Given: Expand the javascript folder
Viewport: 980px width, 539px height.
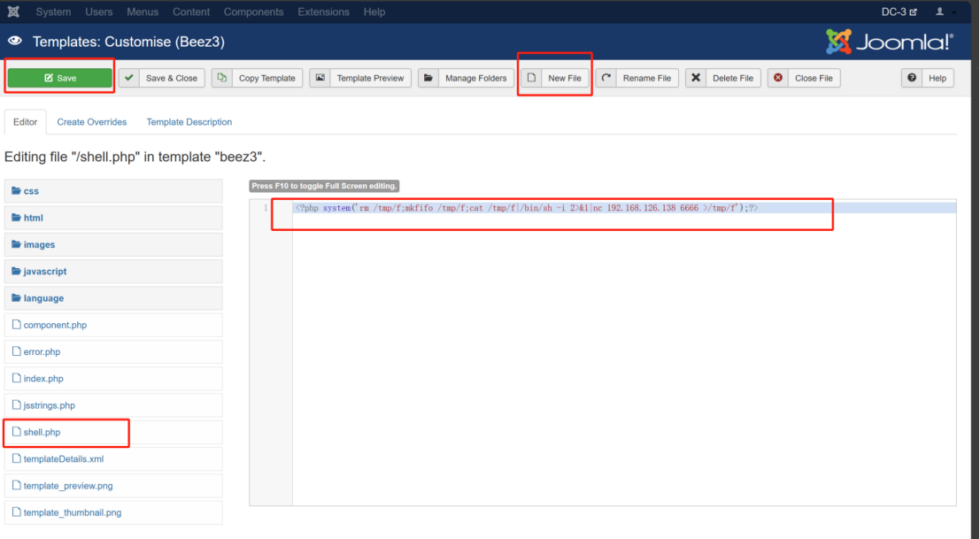Looking at the screenshot, I should [113, 272].
